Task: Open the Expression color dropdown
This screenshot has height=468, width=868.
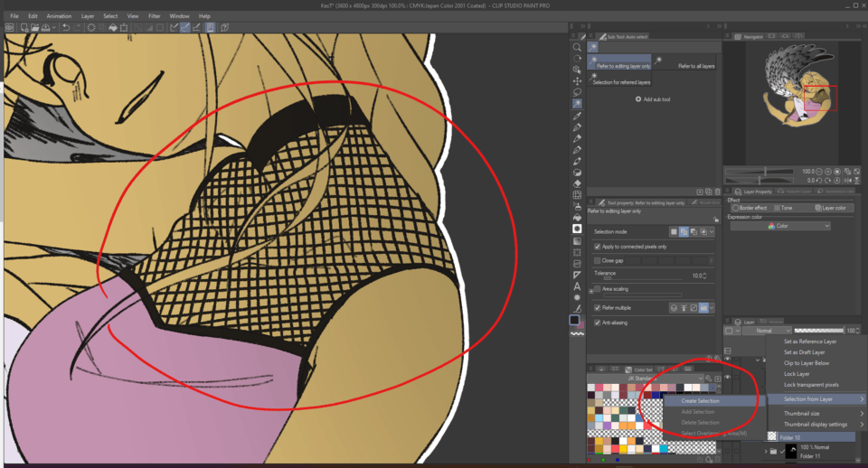Action: [x=780, y=226]
